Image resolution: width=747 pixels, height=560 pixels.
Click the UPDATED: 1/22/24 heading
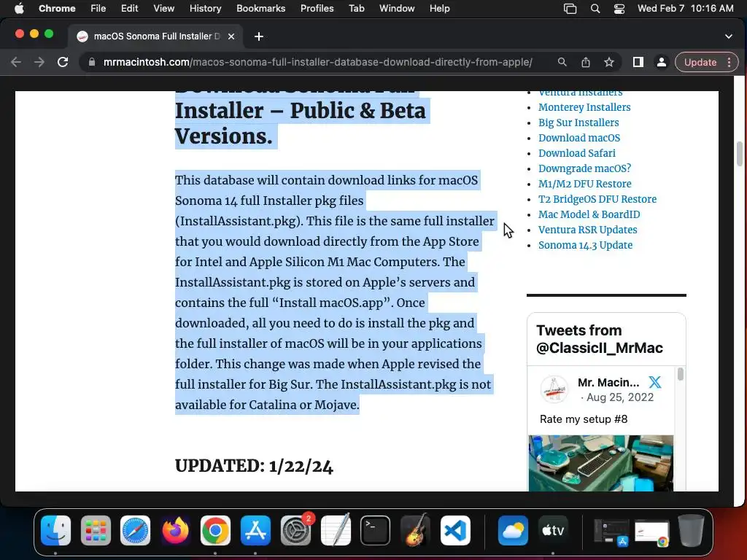point(254,466)
